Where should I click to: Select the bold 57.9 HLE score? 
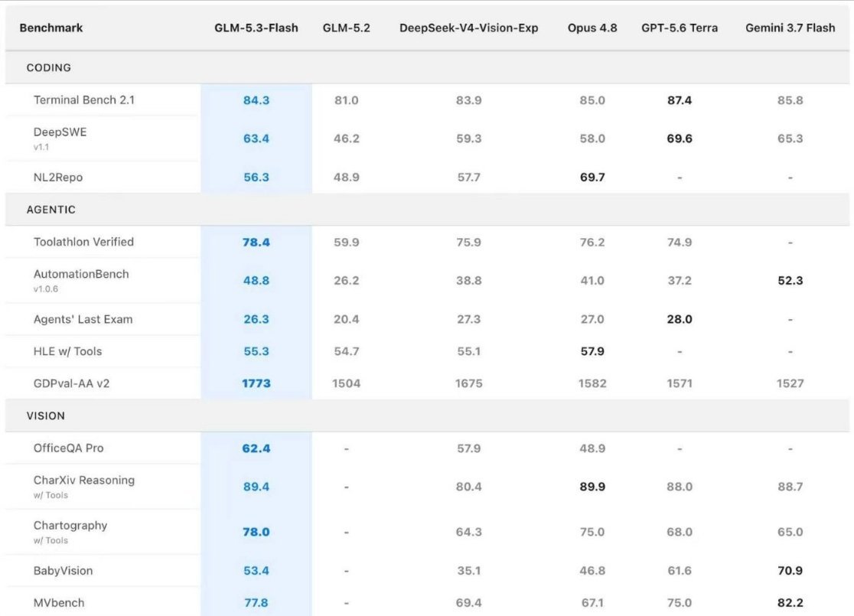click(x=592, y=351)
